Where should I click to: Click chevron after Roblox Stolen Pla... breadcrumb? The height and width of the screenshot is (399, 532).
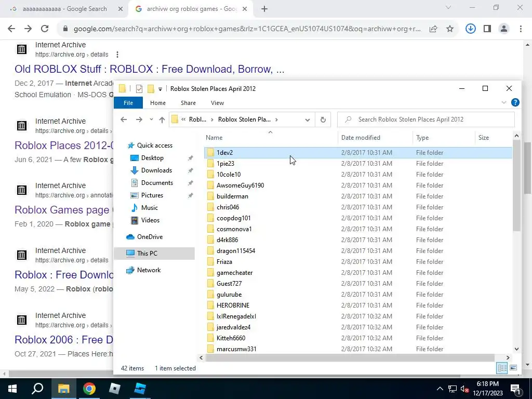(276, 119)
